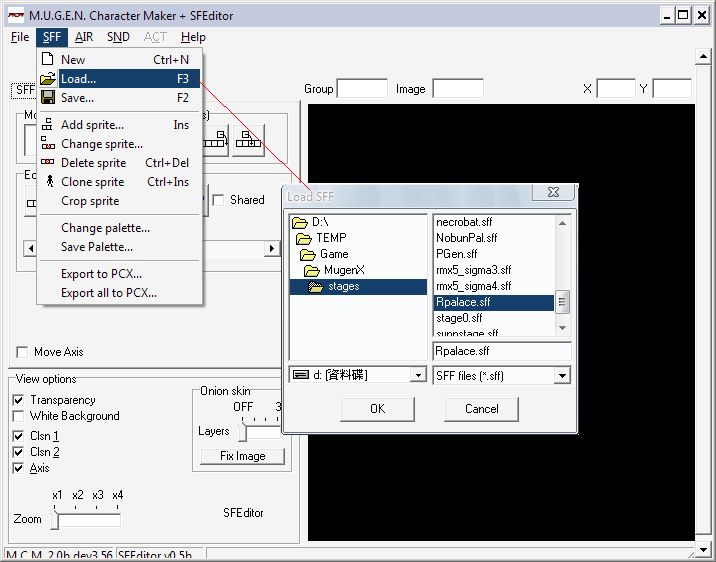
Task: Click the X coordinate input field
Action: coord(616,89)
